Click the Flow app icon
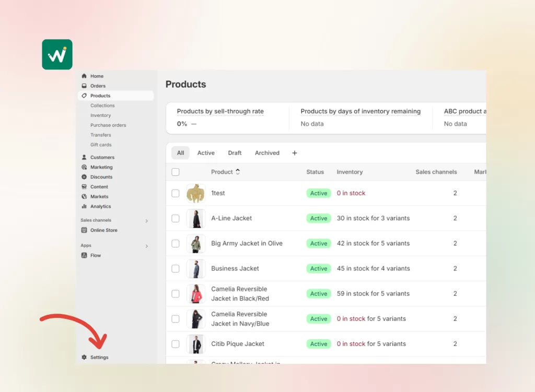 [x=84, y=256]
